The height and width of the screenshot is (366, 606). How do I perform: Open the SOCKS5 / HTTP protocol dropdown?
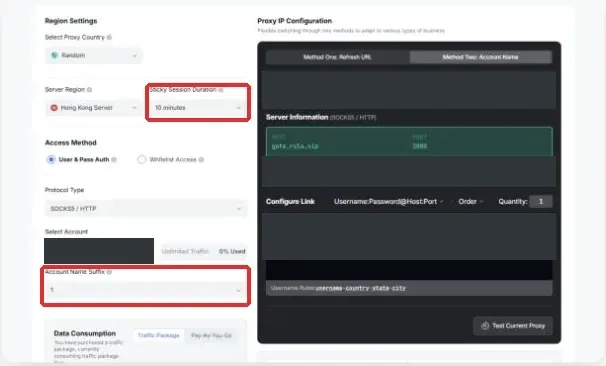click(146, 209)
